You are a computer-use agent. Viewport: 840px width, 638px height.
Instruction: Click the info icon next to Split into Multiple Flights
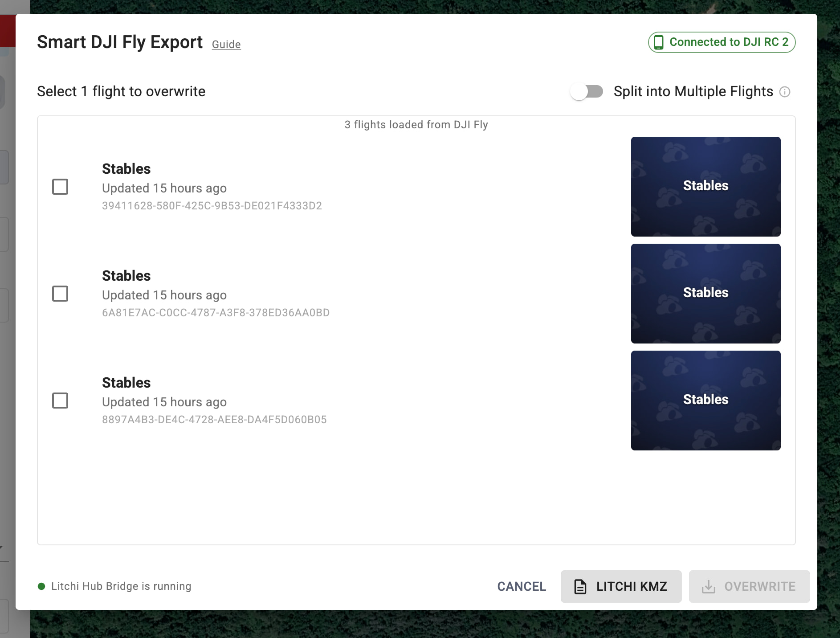785,92
